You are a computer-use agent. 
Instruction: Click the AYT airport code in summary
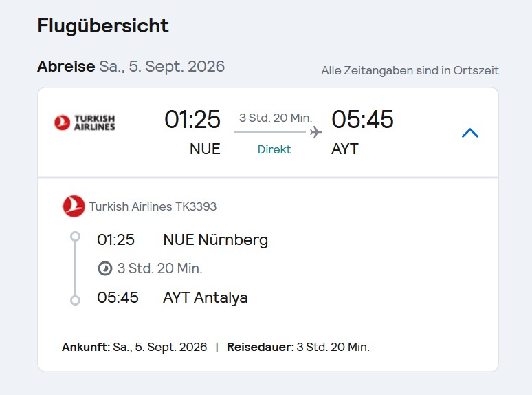point(345,149)
